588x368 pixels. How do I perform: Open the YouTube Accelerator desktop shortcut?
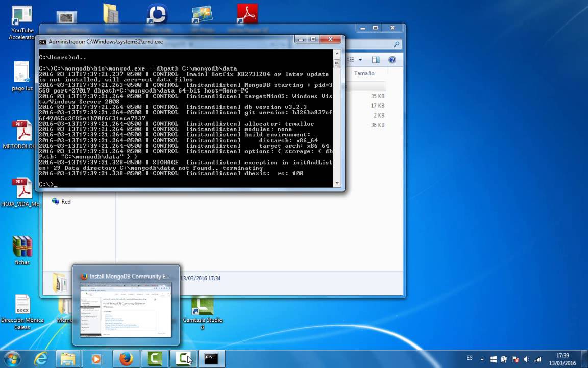pyautogui.click(x=21, y=24)
